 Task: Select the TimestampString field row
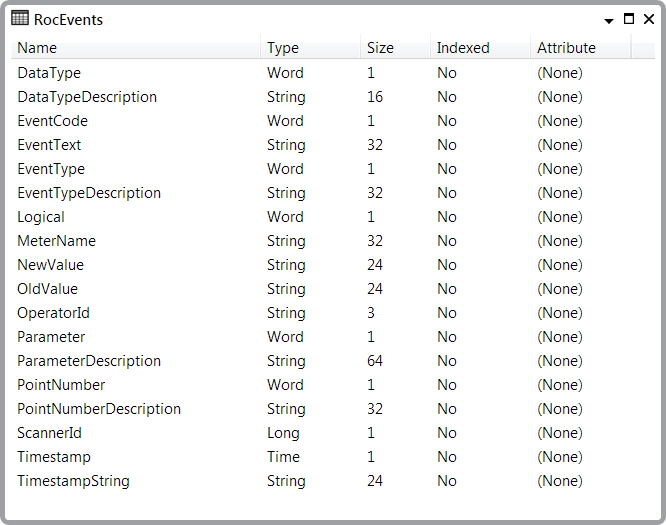[333, 481]
